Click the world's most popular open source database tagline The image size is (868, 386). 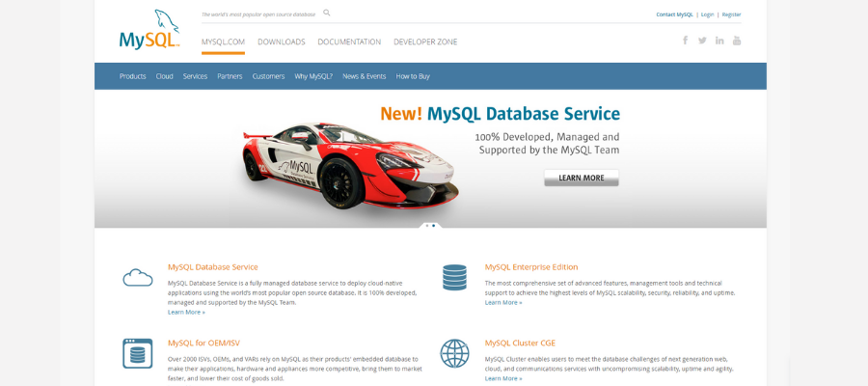pos(258,14)
